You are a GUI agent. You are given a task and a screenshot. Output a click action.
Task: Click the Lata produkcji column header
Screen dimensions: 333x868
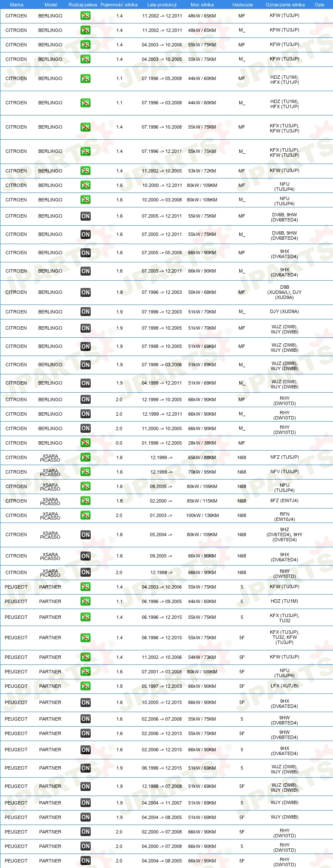[x=162, y=5]
